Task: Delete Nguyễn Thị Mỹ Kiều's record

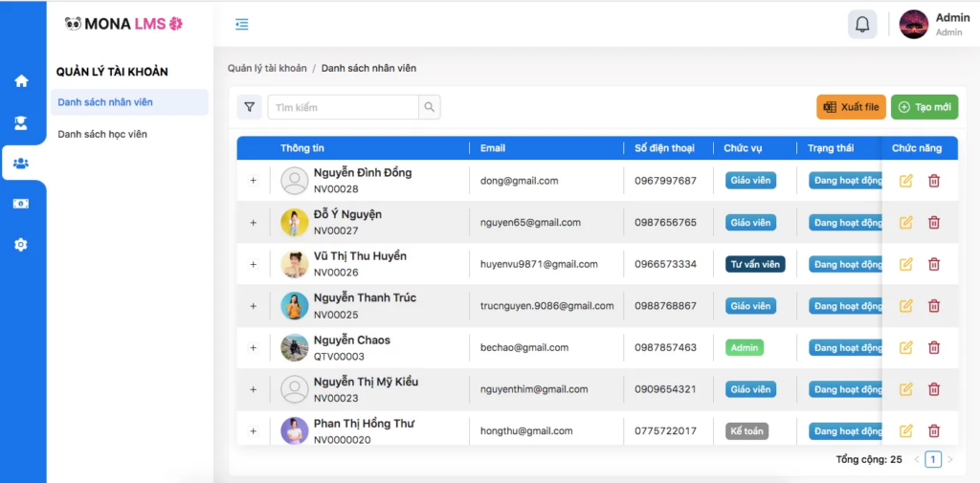Action: tap(934, 389)
